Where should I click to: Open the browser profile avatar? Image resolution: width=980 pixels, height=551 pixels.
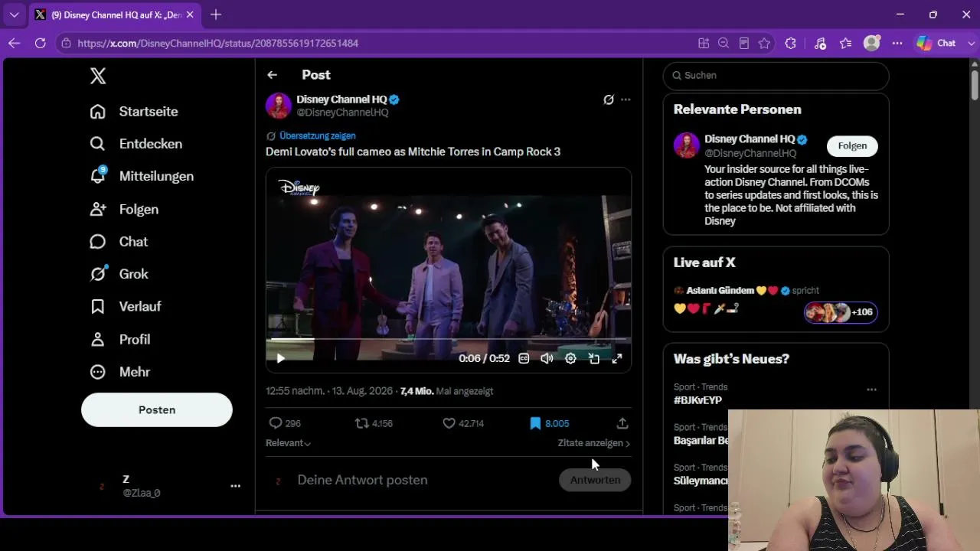coord(871,44)
